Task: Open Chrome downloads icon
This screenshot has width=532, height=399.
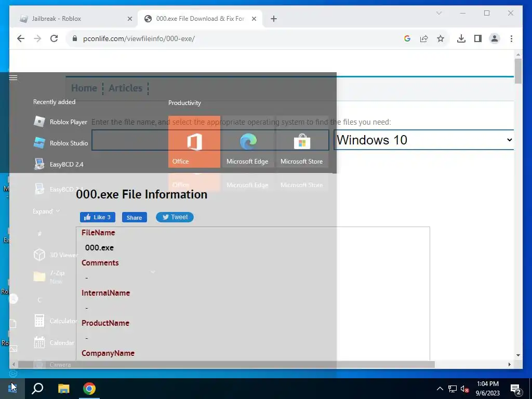Action: pos(461,38)
